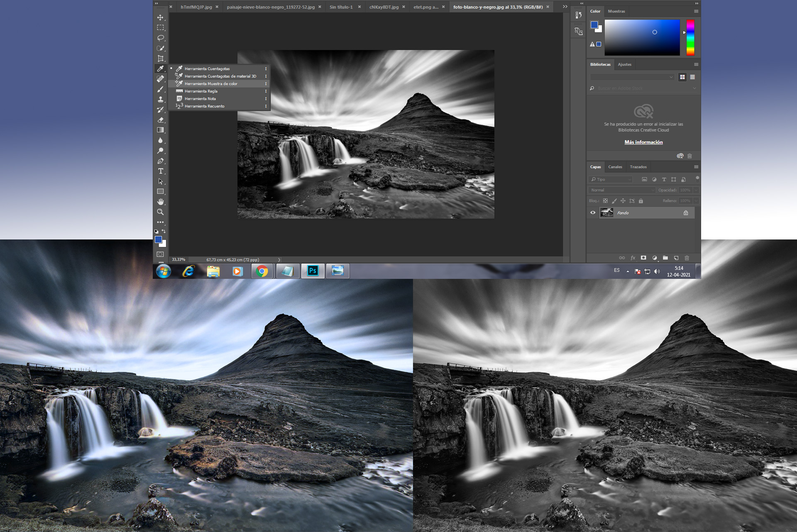Toggle the transparency lock on Bloq. row
Viewport: 797px width, 532px height.
[x=606, y=200]
